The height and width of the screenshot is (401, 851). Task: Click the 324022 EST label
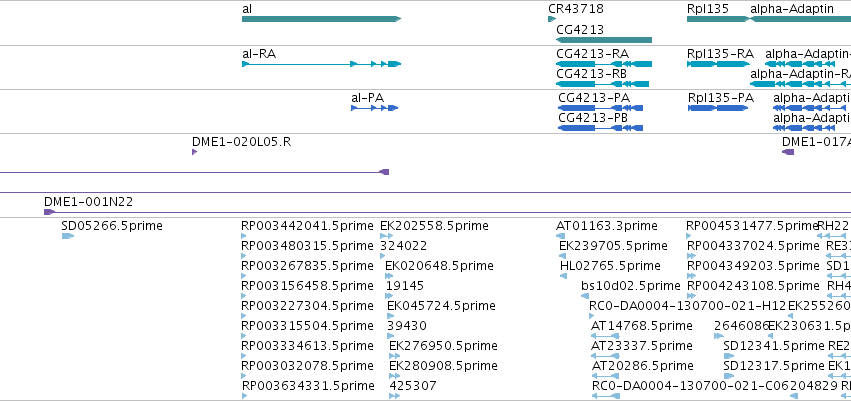404,246
